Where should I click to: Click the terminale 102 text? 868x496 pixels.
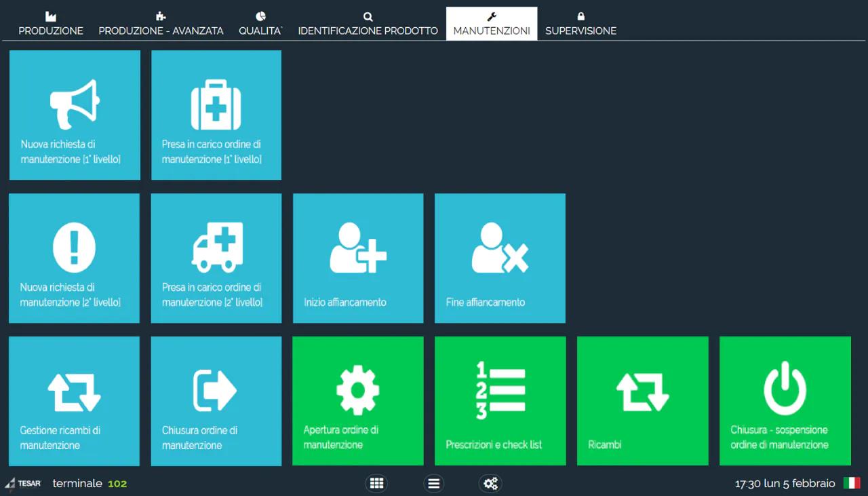(x=90, y=484)
